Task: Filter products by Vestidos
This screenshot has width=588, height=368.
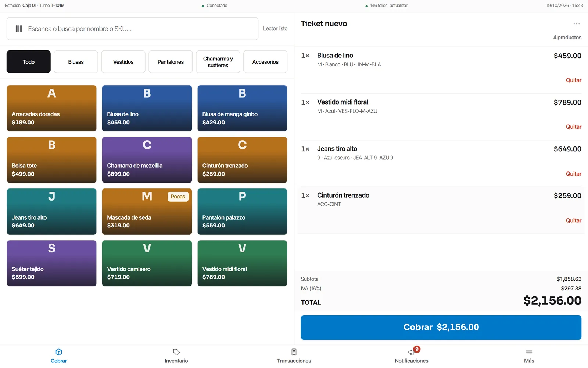Action: (x=123, y=62)
